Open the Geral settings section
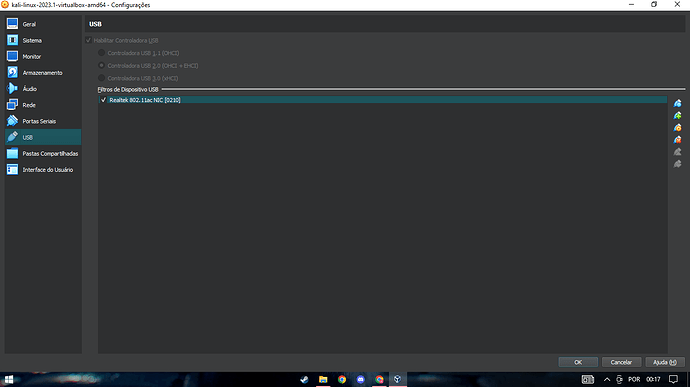 (x=43, y=24)
